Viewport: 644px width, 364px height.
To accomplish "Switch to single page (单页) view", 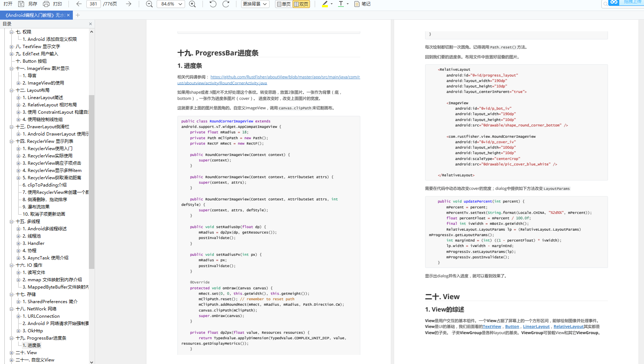I will [x=283, y=4].
